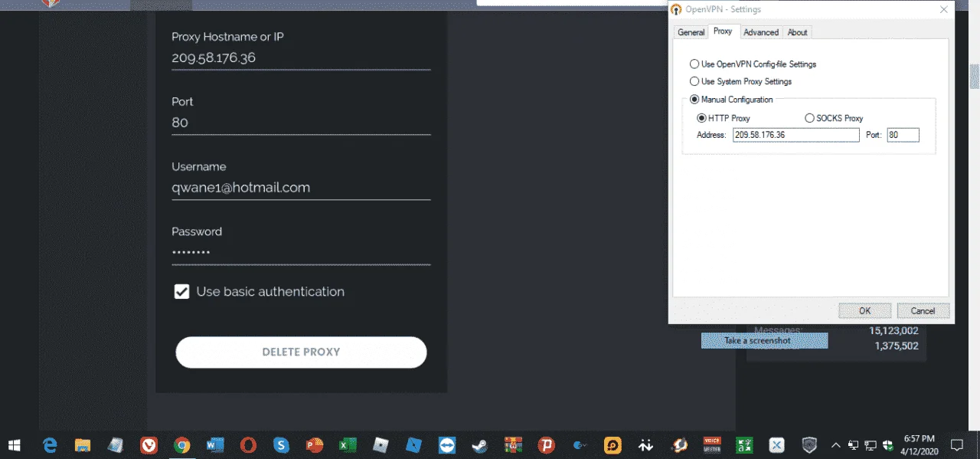The image size is (980, 459).
Task: Open the red P app taskbar icon
Action: point(547,444)
